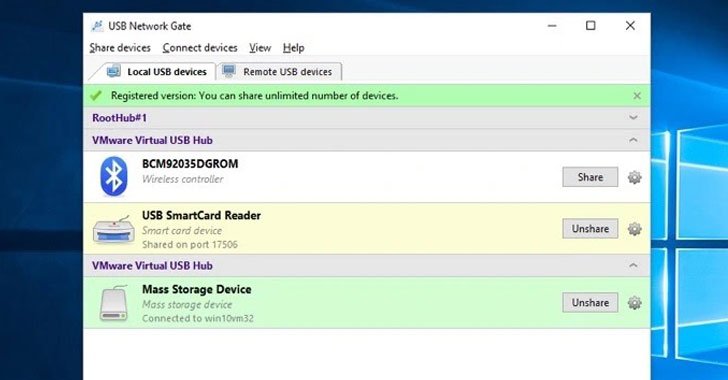Collapse the VMware Virtual USB Hub above Mass Storage
The height and width of the screenshot is (380, 728).
(x=633, y=265)
